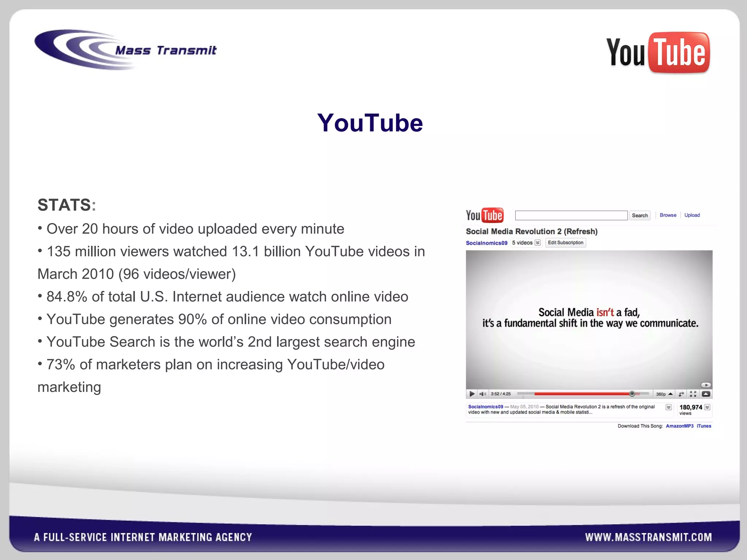Click Socialnomics09 link in the description box
747x560 pixels.
tap(485, 407)
